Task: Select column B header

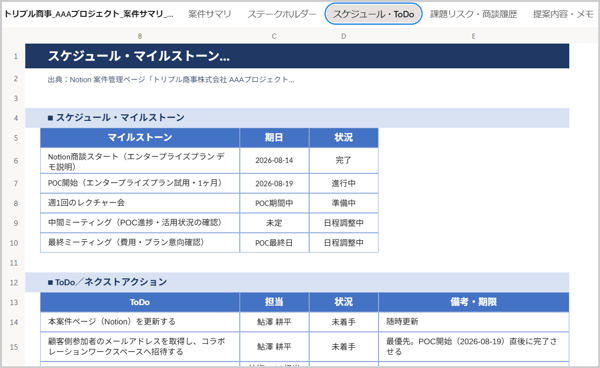Action: click(140, 36)
